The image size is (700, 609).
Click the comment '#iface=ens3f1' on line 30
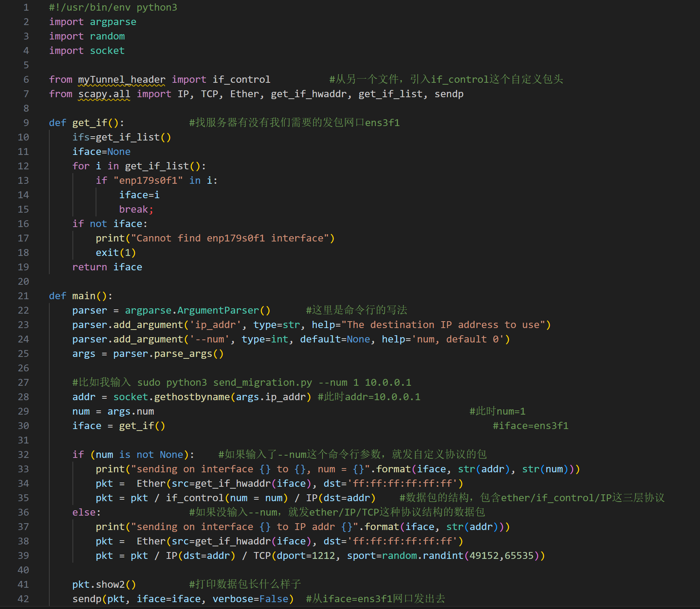(531, 426)
